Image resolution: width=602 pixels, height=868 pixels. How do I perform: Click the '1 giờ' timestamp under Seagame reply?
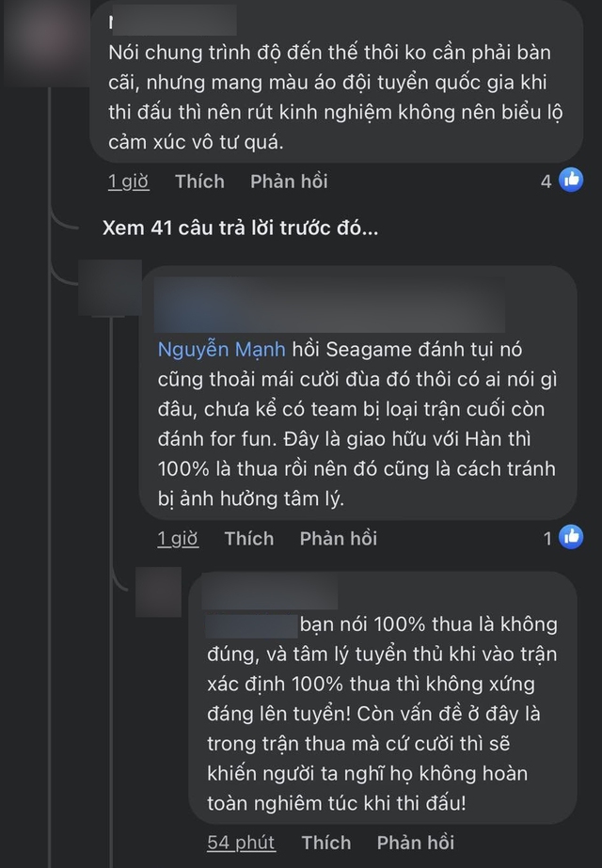[177, 538]
